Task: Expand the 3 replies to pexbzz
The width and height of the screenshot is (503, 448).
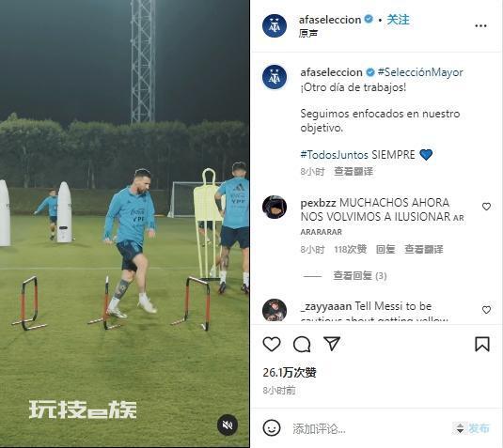Action: click(x=359, y=275)
